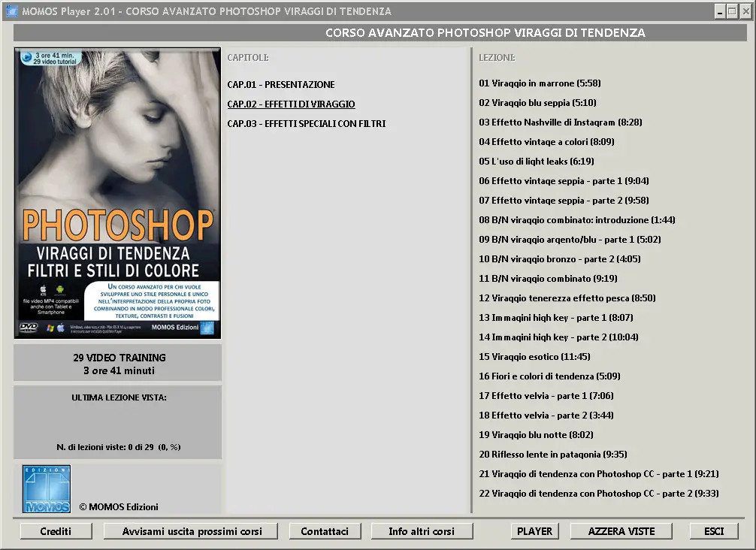
Task: Play lesson 19 Viraggio blu notte
Action: pyautogui.click(x=536, y=435)
